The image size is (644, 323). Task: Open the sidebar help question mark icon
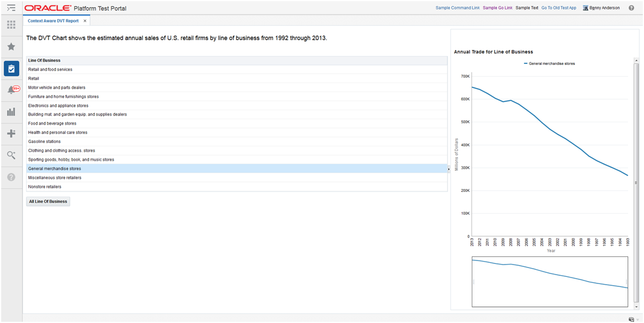coord(11,177)
